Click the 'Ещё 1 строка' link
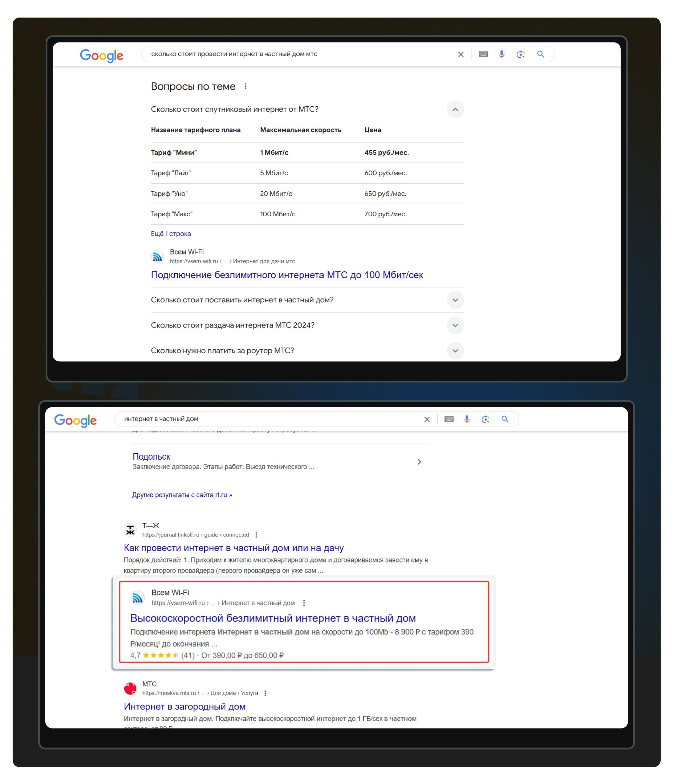The image size is (674, 784). [171, 234]
